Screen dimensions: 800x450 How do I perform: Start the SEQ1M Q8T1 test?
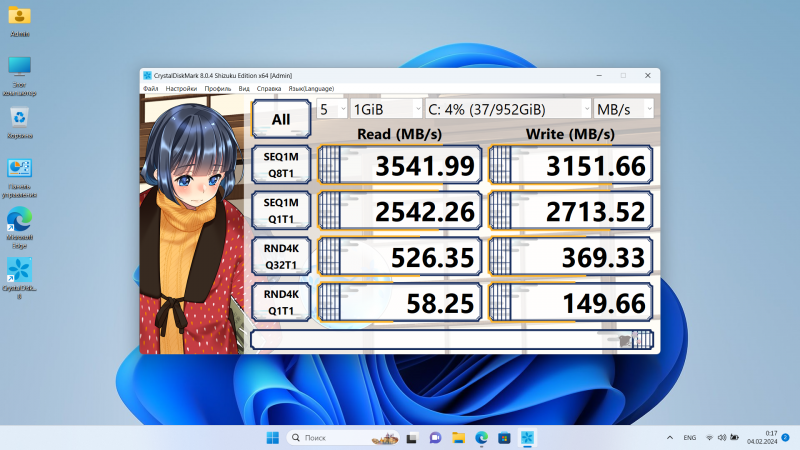click(281, 165)
